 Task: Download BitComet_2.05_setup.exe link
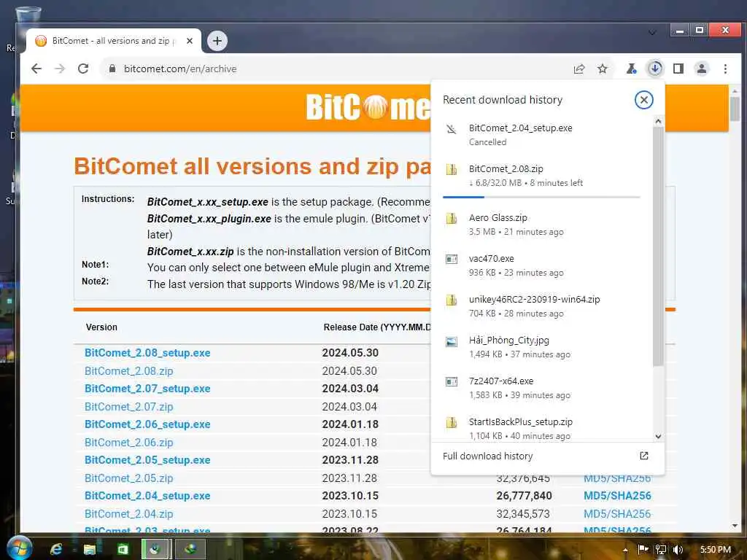147,460
